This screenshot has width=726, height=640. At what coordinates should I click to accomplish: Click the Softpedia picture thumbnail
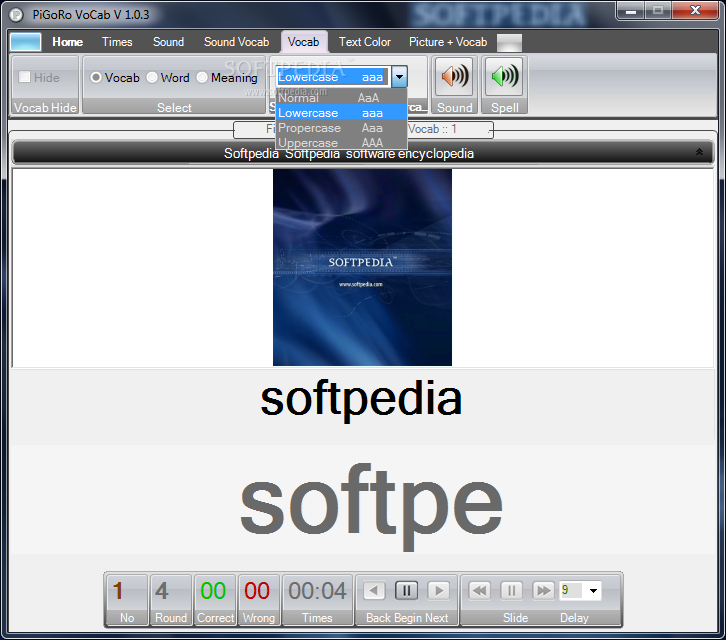(362, 267)
